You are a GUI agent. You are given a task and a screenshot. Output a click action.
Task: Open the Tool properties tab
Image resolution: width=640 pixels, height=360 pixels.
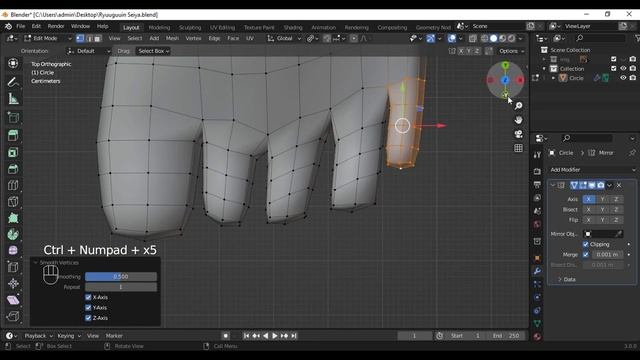(x=537, y=154)
